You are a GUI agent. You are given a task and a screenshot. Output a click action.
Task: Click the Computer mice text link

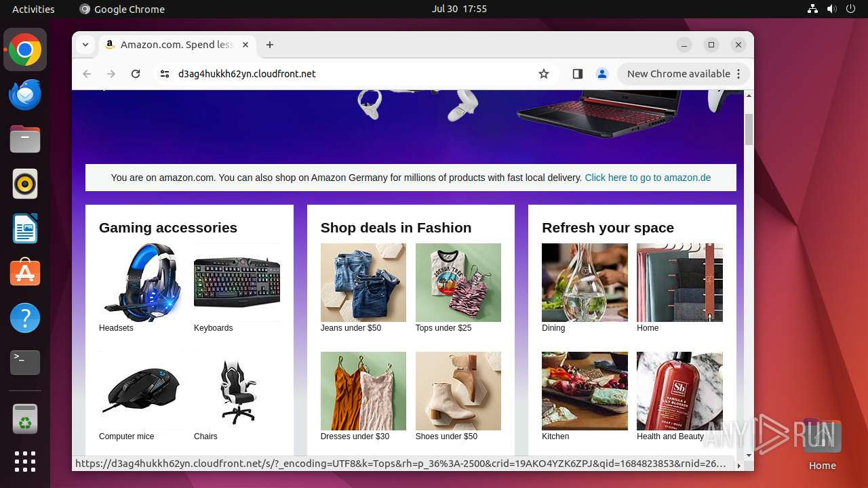[127, 436]
